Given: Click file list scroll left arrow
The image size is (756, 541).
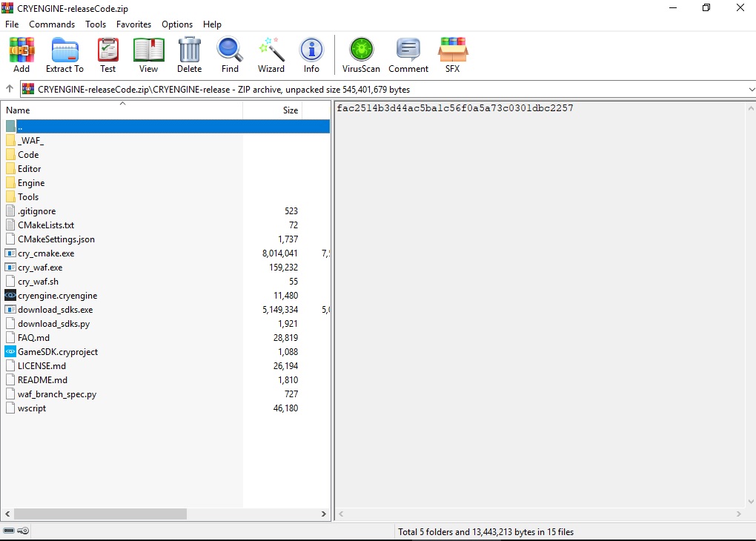Looking at the screenshot, I should [x=7, y=514].
